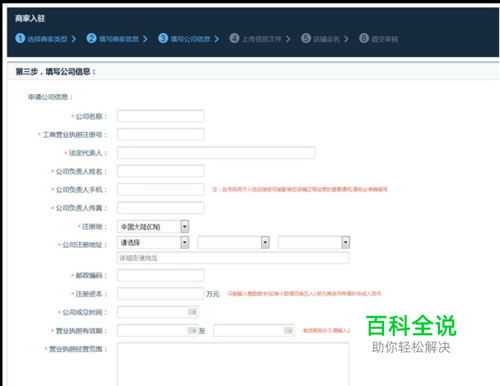Focus the 邮政编码 input field

pyautogui.click(x=160, y=275)
